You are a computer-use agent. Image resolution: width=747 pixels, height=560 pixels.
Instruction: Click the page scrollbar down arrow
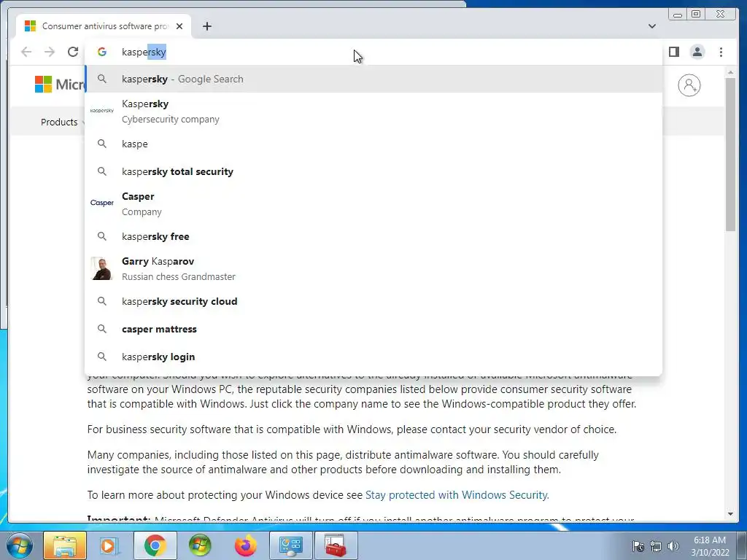(x=731, y=514)
